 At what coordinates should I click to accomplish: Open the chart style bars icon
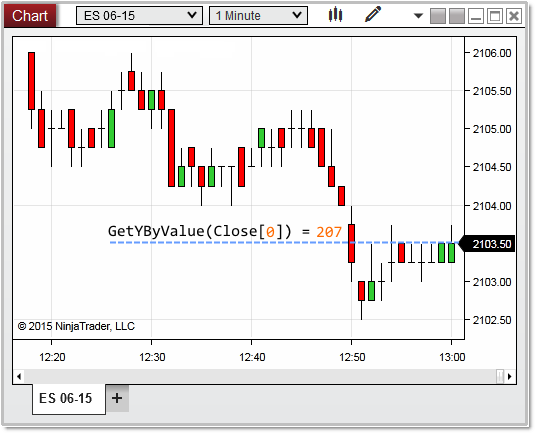pos(335,15)
